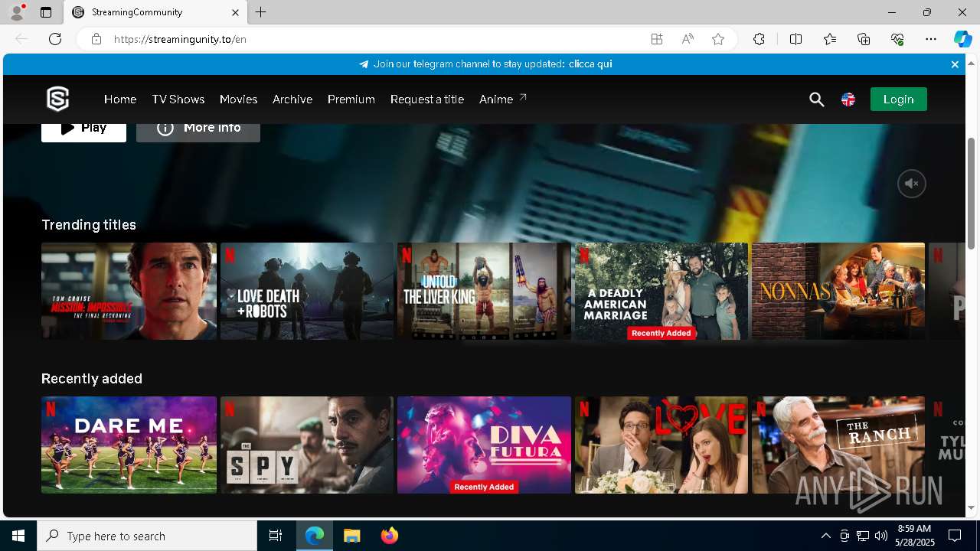Click the browser Back arrow

tap(21, 39)
